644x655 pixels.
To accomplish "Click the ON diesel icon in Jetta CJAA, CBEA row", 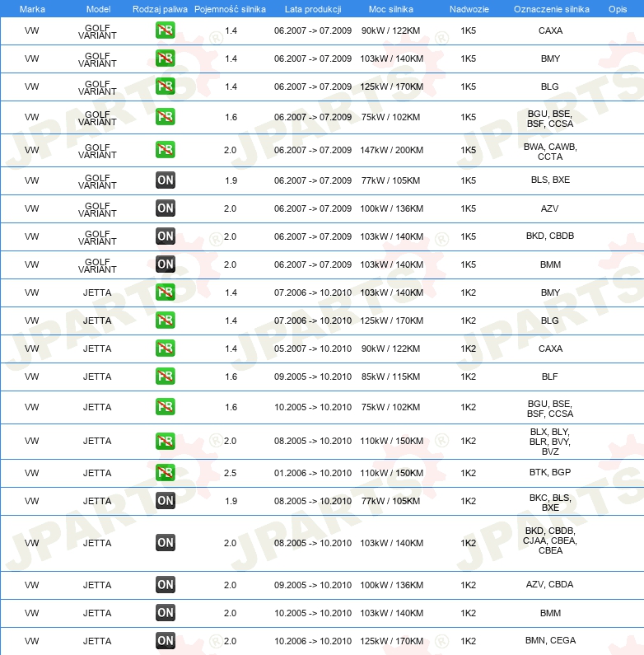I will click(165, 543).
